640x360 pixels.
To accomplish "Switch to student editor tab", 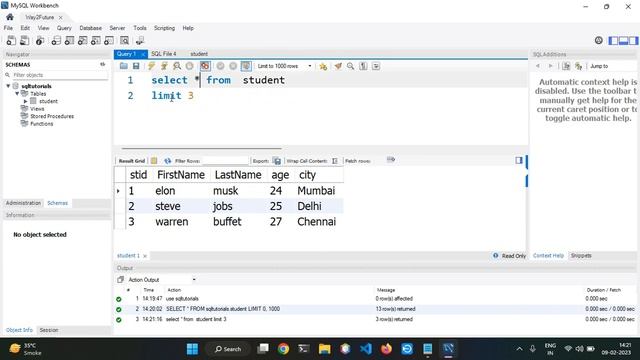I will coord(199,54).
